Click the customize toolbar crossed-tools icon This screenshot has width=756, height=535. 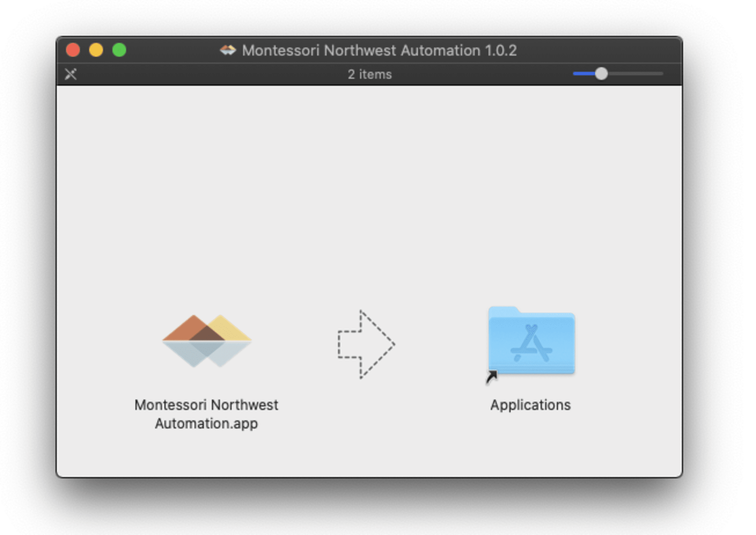coord(71,74)
